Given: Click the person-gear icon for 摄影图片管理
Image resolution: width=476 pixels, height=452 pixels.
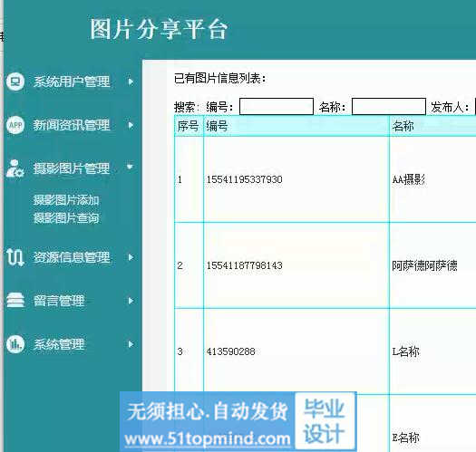Looking at the screenshot, I should 15,168.
